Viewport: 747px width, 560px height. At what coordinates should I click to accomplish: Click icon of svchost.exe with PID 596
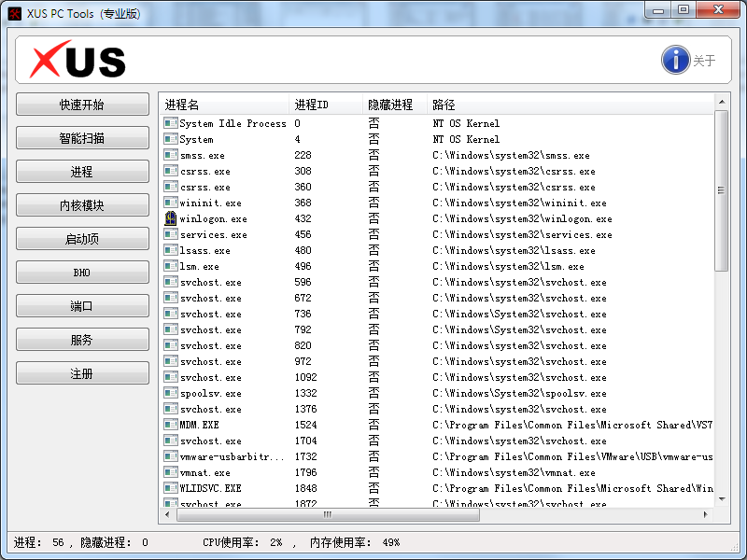pos(170,282)
